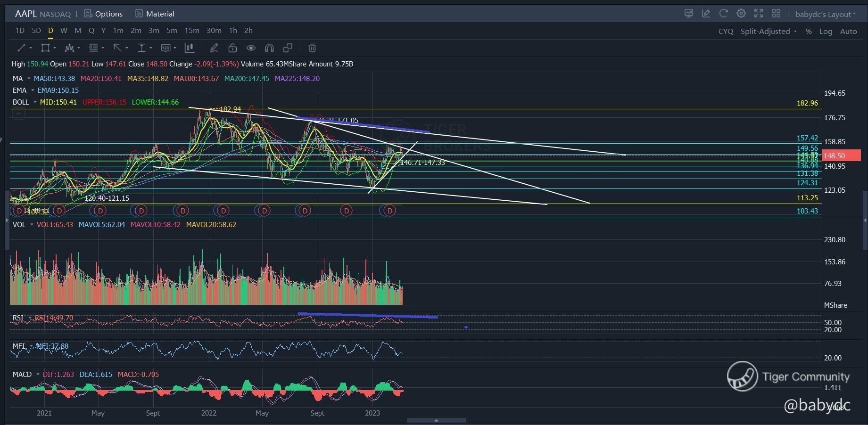The height and width of the screenshot is (425, 868).
Task: Expand the VOL indicator dropdown
Action: click(x=32, y=225)
